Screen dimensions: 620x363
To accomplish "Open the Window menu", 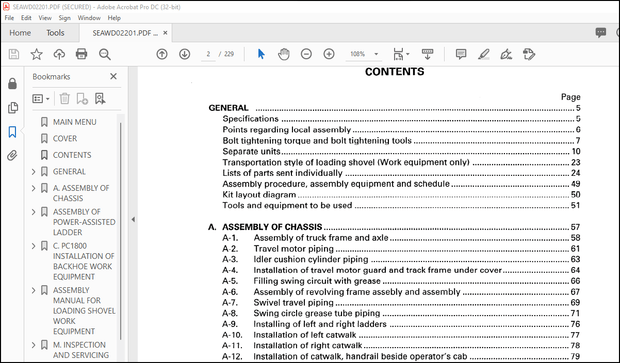I will [x=89, y=18].
